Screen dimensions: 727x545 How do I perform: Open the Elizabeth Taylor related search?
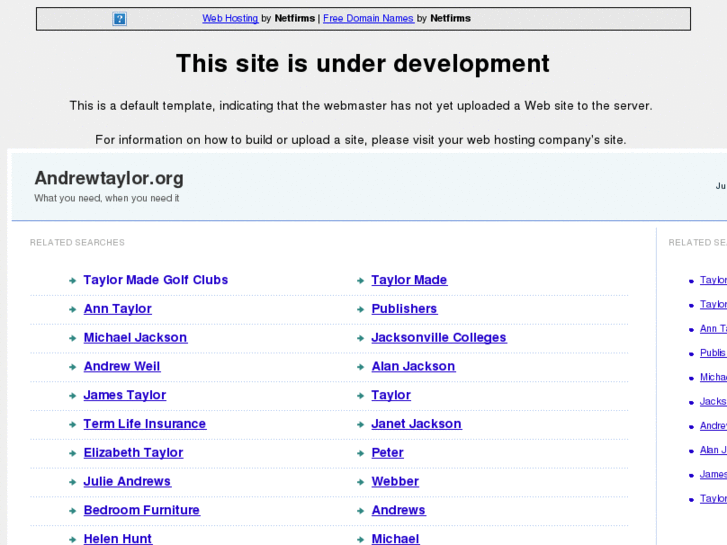(134, 452)
